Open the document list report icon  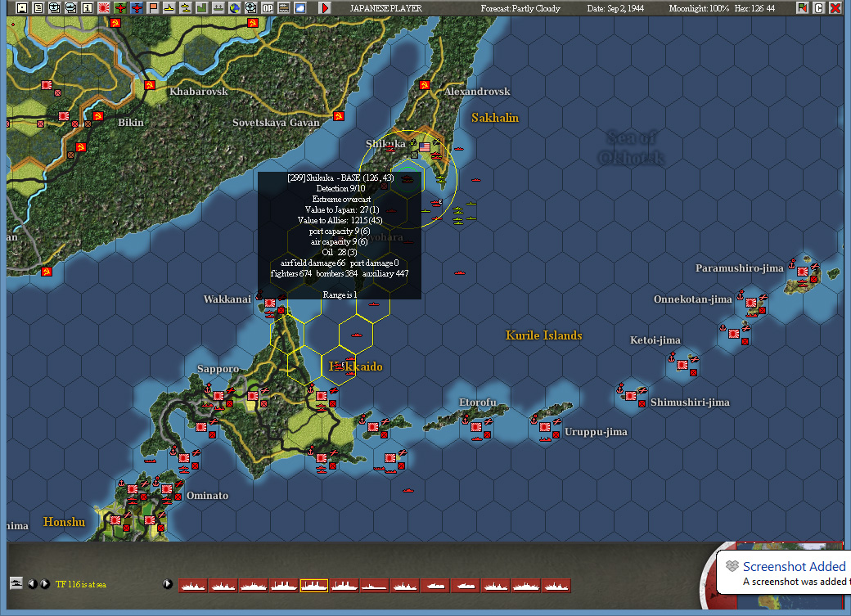tap(38, 8)
